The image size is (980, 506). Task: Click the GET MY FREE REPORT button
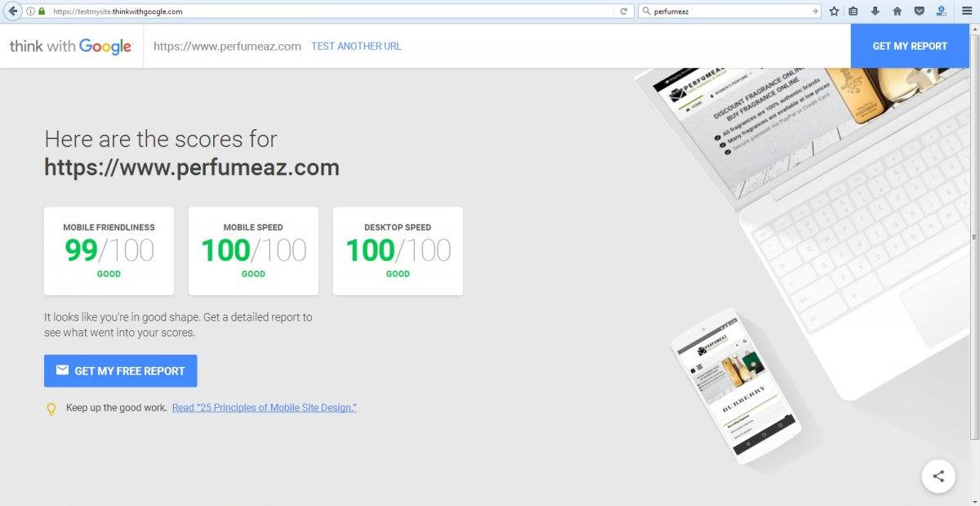pyautogui.click(x=121, y=370)
